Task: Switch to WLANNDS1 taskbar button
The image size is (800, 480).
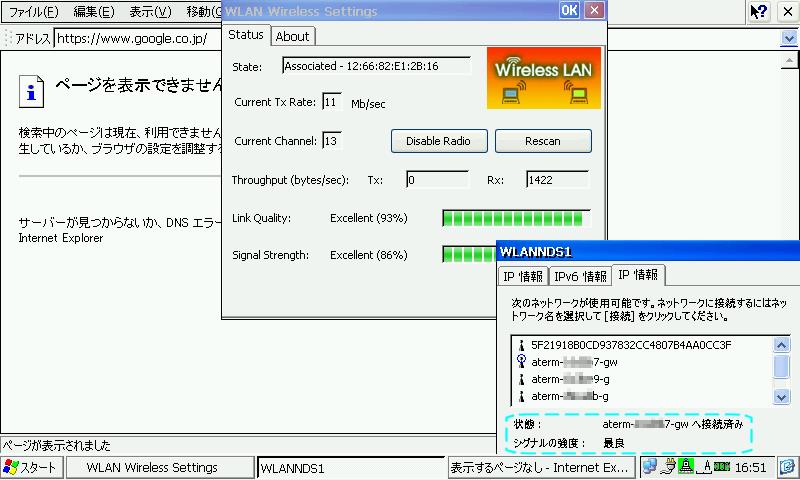Action: pyautogui.click(x=351, y=467)
